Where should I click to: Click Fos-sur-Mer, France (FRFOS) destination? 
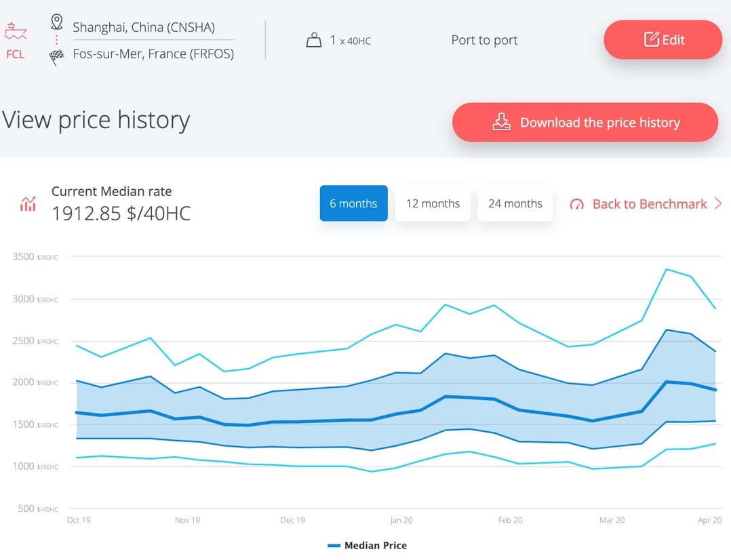tap(153, 54)
